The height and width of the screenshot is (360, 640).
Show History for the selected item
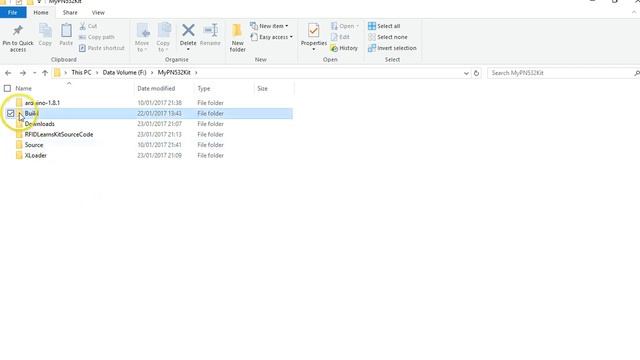(x=344, y=48)
